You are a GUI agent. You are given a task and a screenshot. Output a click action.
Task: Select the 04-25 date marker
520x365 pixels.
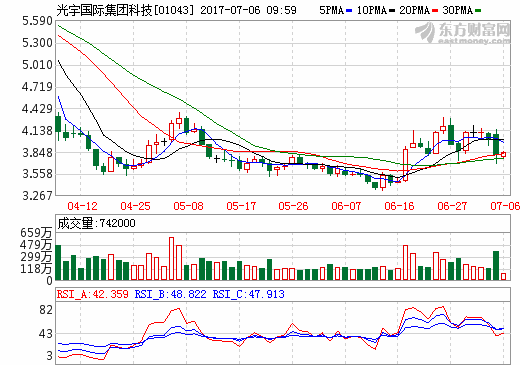(135, 206)
